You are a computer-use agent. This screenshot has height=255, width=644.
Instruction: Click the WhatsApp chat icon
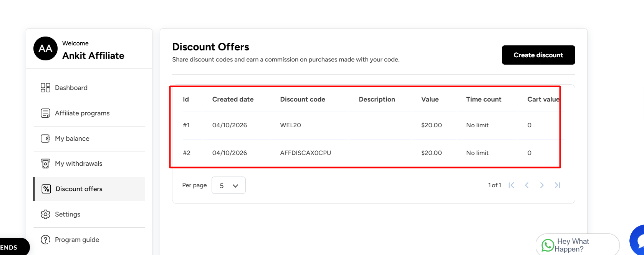click(x=548, y=245)
